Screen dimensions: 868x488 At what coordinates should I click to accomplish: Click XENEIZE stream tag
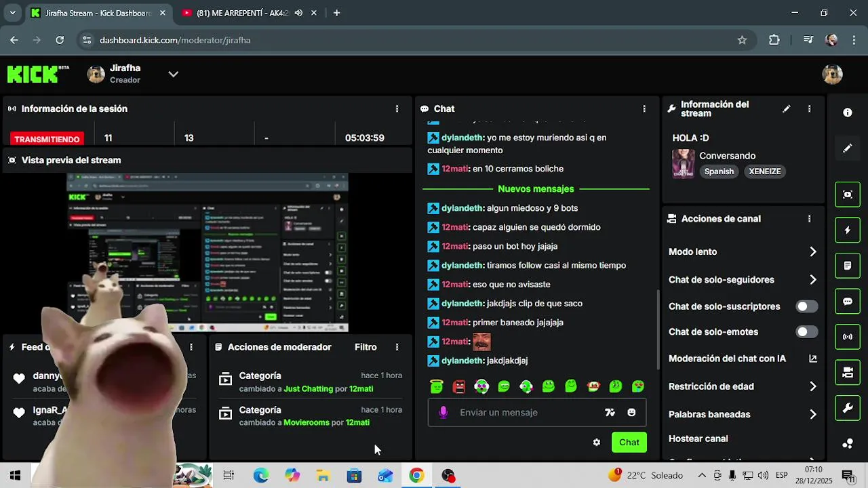coord(765,171)
